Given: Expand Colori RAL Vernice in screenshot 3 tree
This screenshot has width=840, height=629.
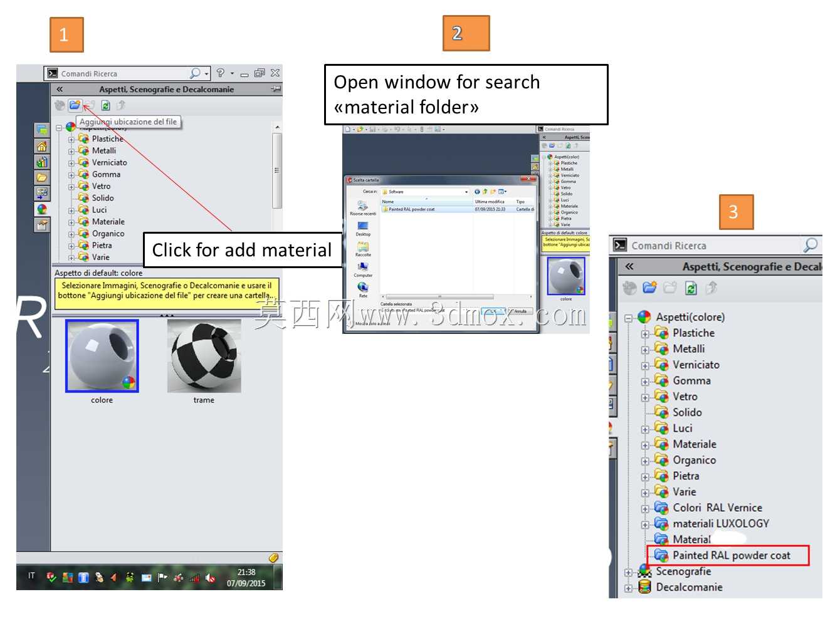Looking at the screenshot, I should pyautogui.click(x=645, y=509).
